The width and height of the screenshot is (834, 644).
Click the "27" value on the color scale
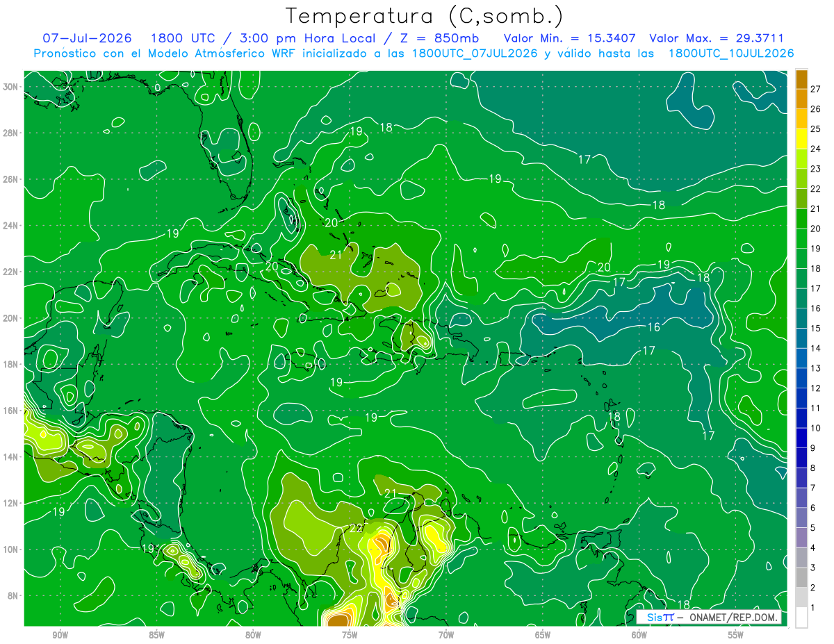[816, 88]
